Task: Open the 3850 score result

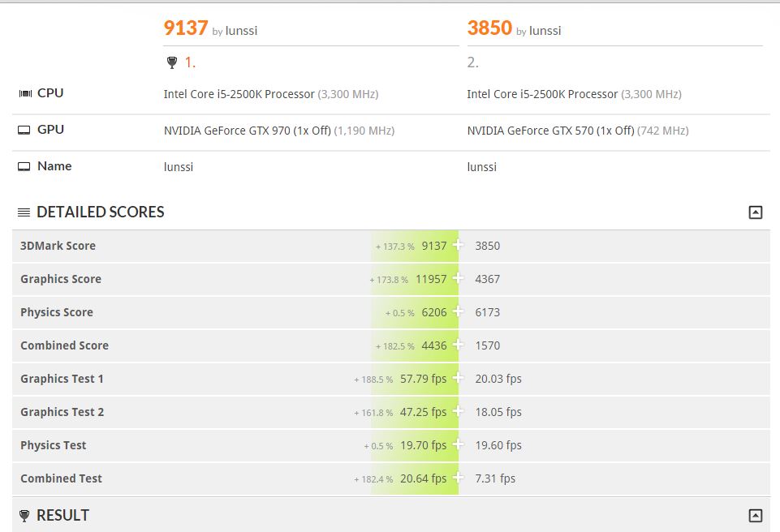Action: coord(489,28)
